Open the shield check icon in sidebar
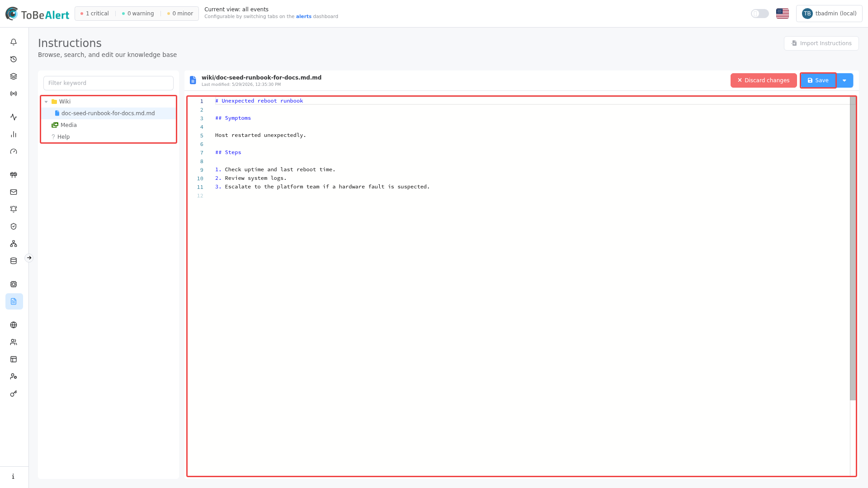Screen dimensions: 868x488 pyautogui.click(x=14, y=226)
